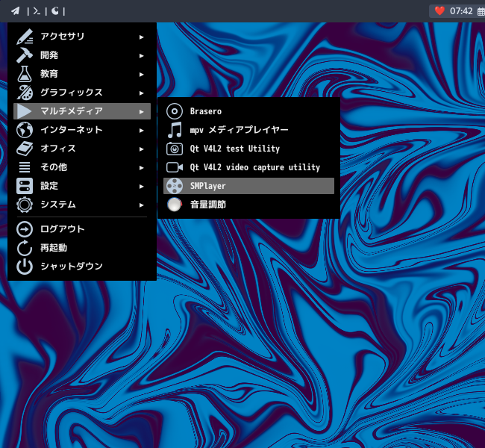This screenshot has height=448, width=485.
Task: Expand the インターネット submenu arrow
Action: 141,131
